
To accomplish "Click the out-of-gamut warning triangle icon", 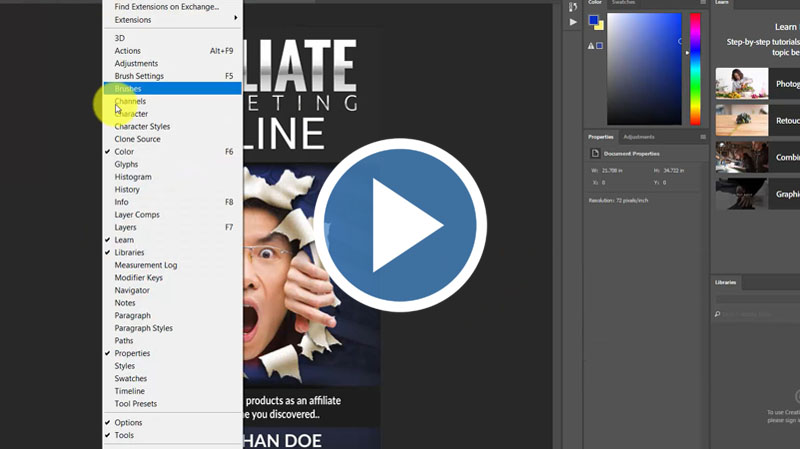I will 592,45.
